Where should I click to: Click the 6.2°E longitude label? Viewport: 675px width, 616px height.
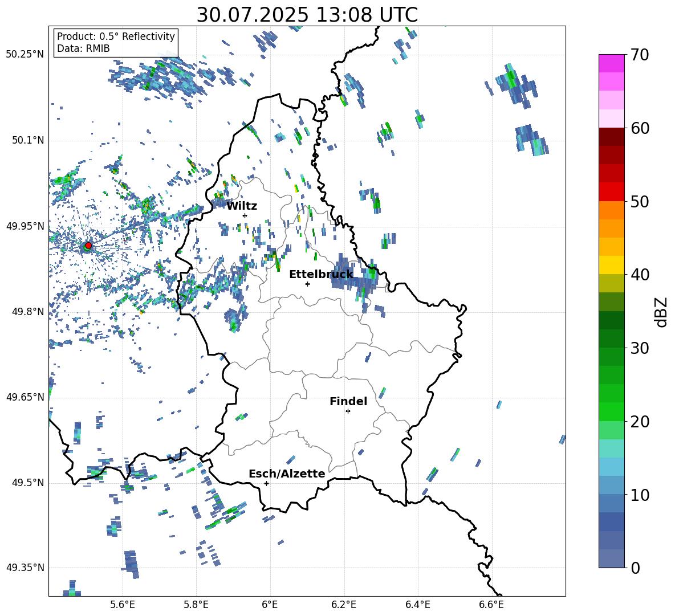pyautogui.click(x=344, y=605)
